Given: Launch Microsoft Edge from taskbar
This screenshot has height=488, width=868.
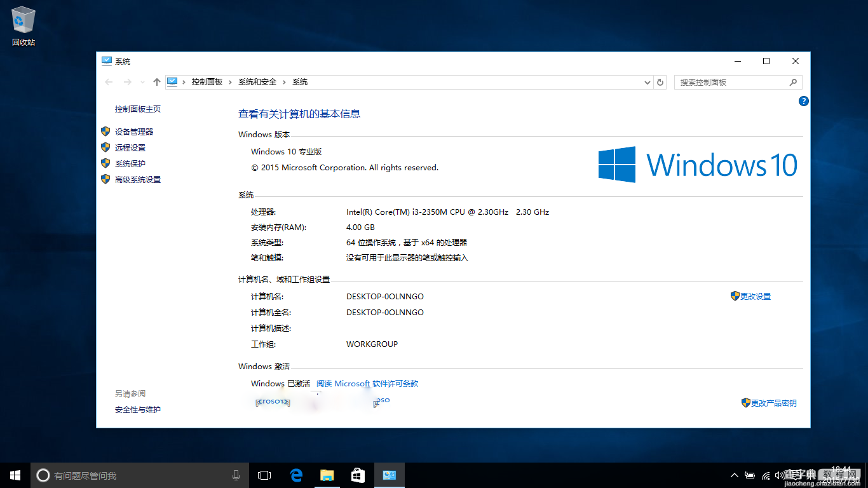Looking at the screenshot, I should [295, 475].
